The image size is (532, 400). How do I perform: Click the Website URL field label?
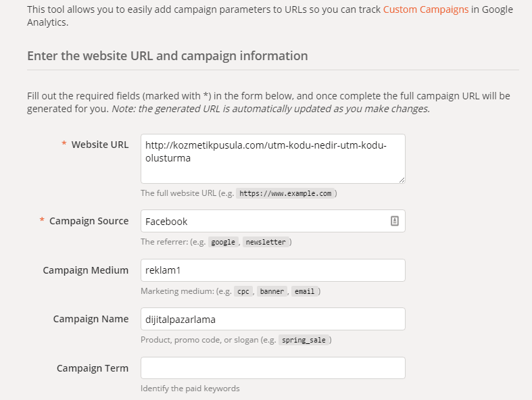(99, 144)
